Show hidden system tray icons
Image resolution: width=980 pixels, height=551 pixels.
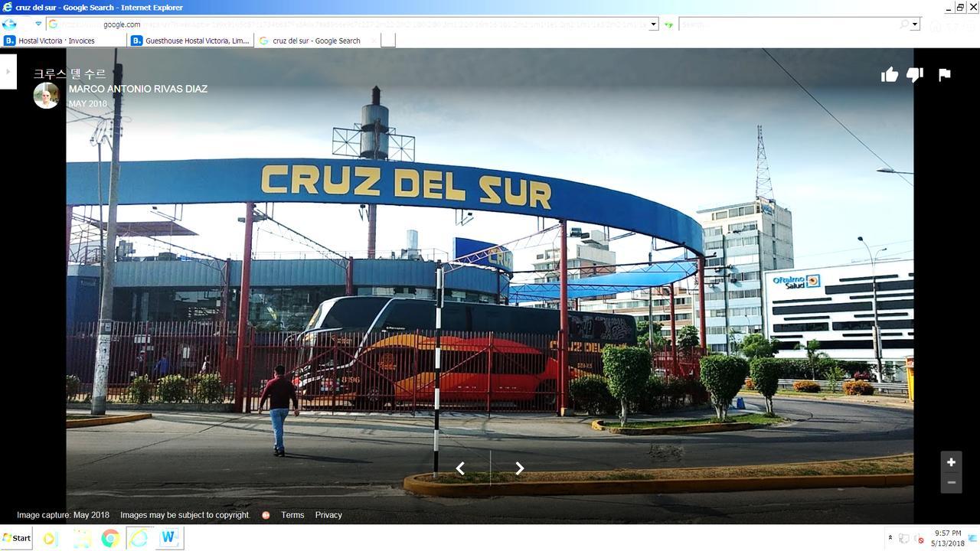[890, 538]
